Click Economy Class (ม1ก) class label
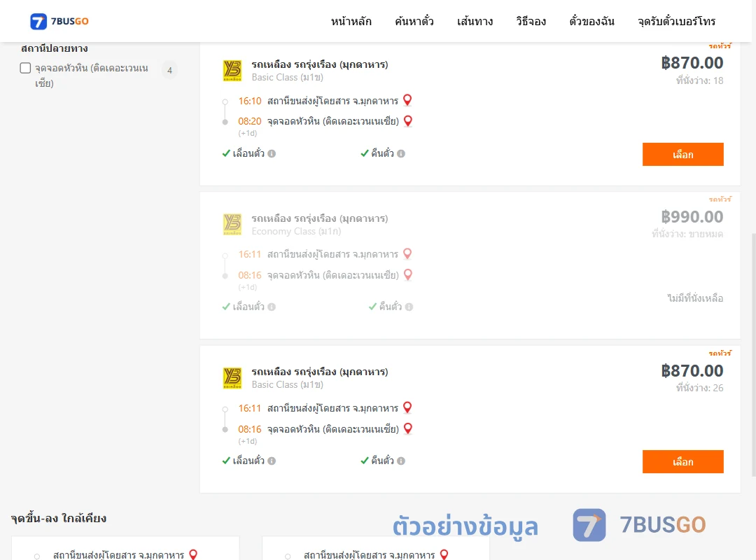The height and width of the screenshot is (560, 756). click(296, 232)
